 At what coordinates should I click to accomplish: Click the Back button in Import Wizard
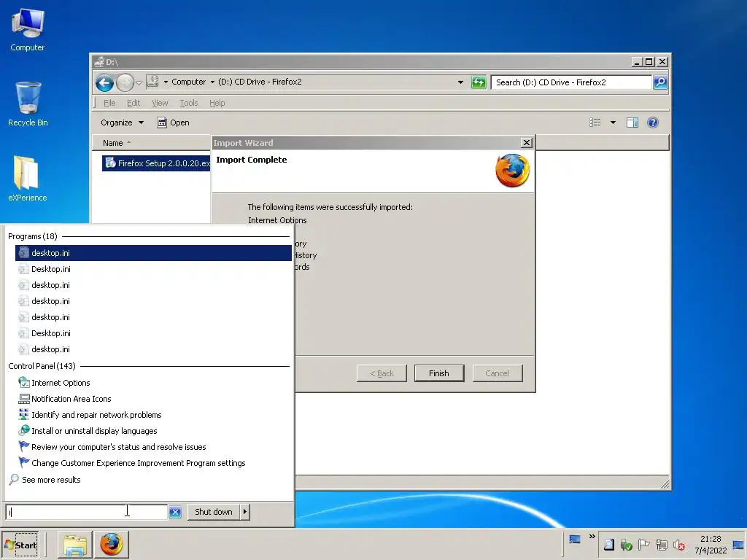click(x=382, y=373)
